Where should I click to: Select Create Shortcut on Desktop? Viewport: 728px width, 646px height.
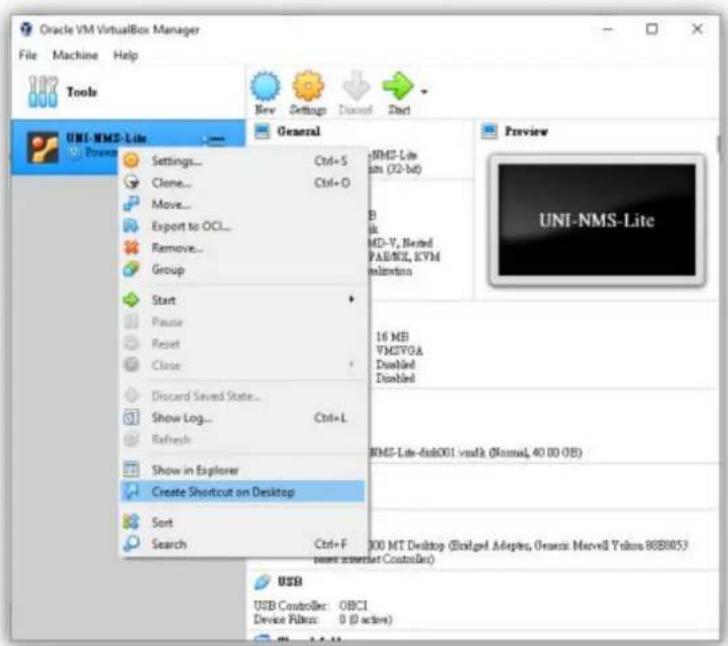[x=241, y=492]
